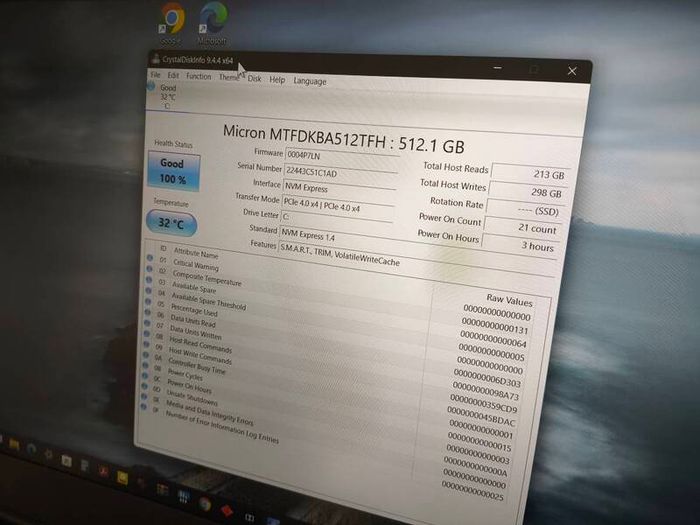Click the Interface field NVM Express
Image resolution: width=700 pixels, height=525 pixels.
pyautogui.click(x=339, y=189)
